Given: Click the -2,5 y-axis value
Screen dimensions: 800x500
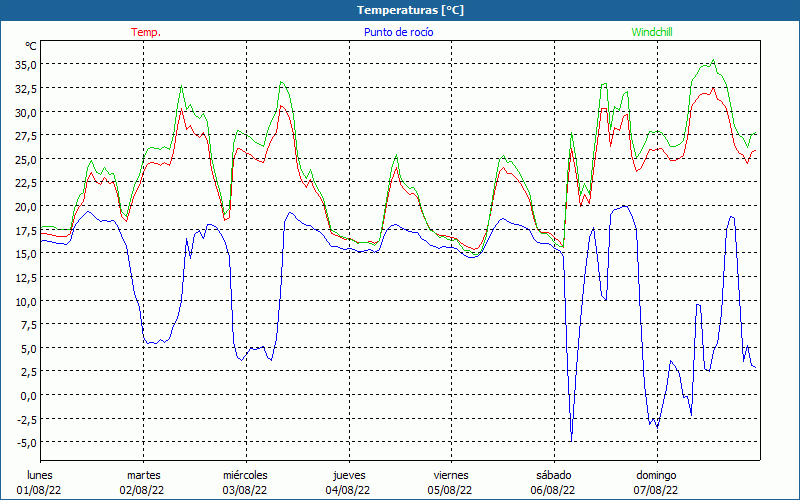Looking at the screenshot, I should click(27, 419).
